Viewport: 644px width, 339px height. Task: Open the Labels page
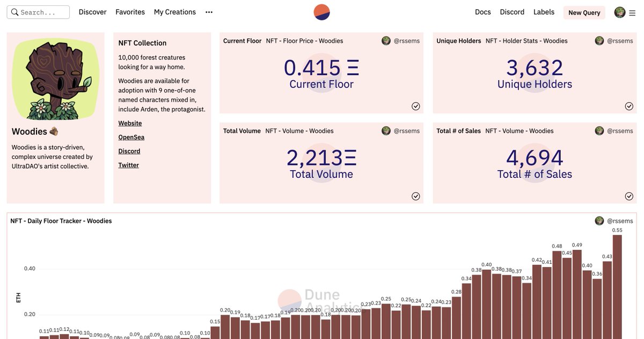coord(544,12)
